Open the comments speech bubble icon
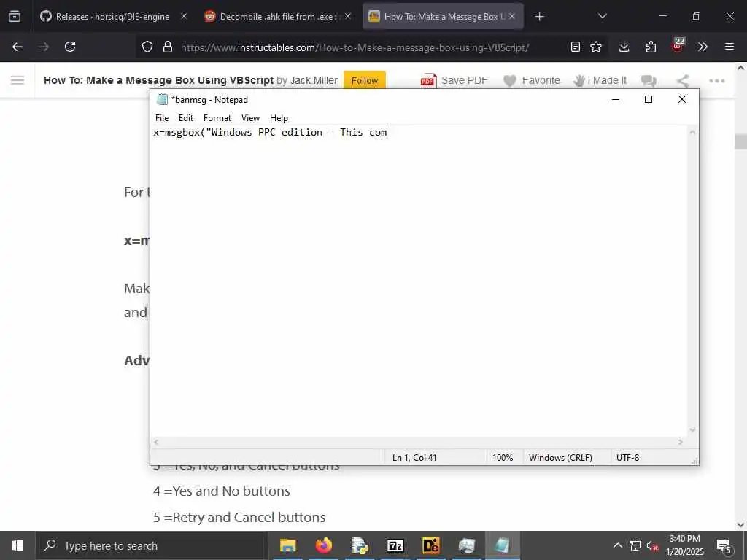 tap(649, 81)
